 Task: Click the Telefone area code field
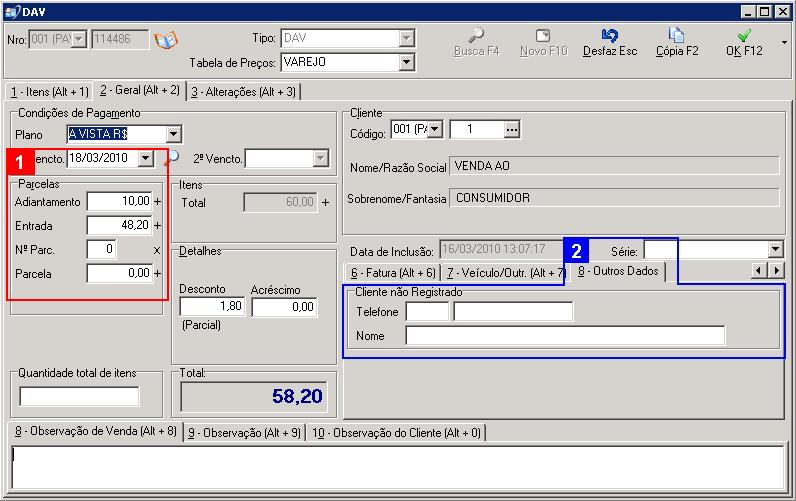tap(427, 311)
